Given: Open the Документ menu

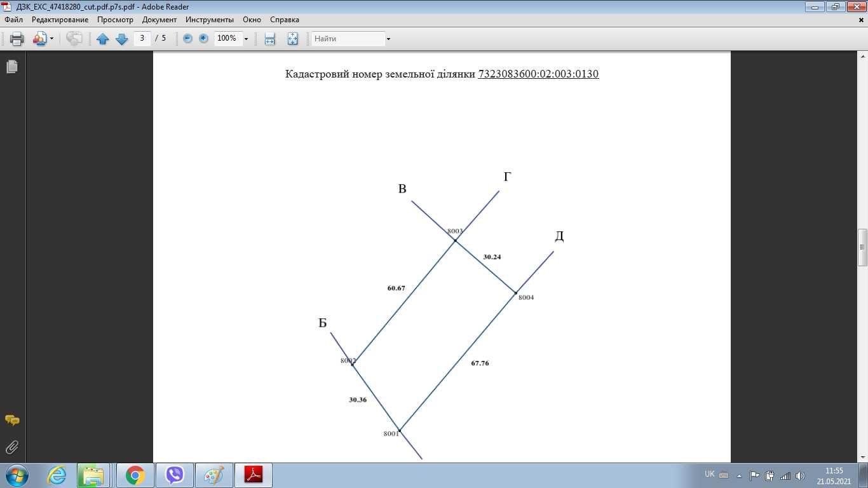Looking at the screenshot, I should click(x=159, y=20).
